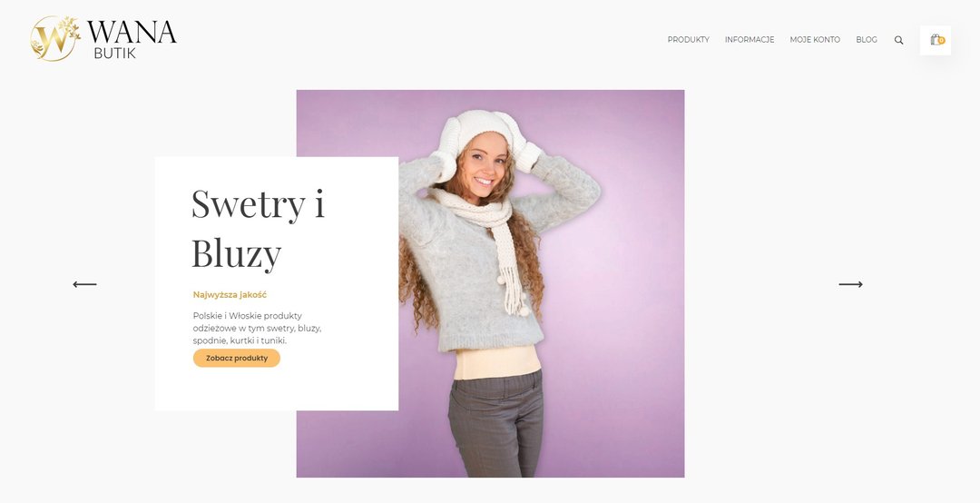The width and height of the screenshot is (980, 503).
Task: Click the Polskie i Włoskie produkty description
Action: 258,329
